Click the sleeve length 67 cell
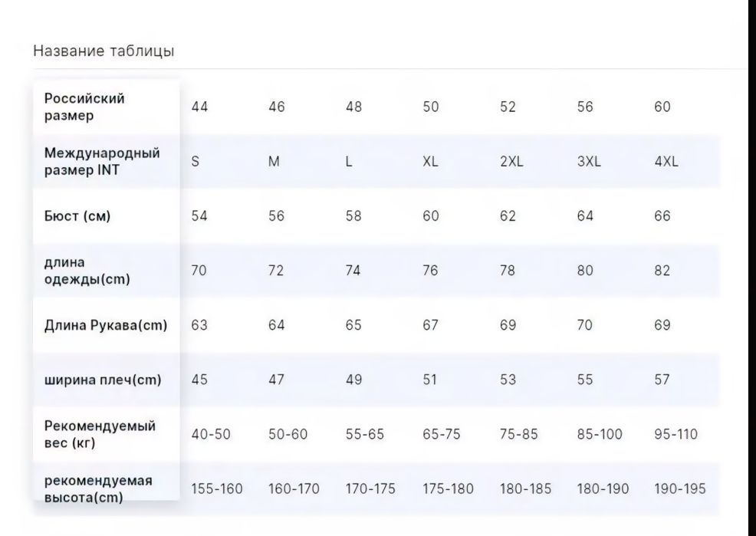Screen dimensions: 756x536 click(x=431, y=325)
